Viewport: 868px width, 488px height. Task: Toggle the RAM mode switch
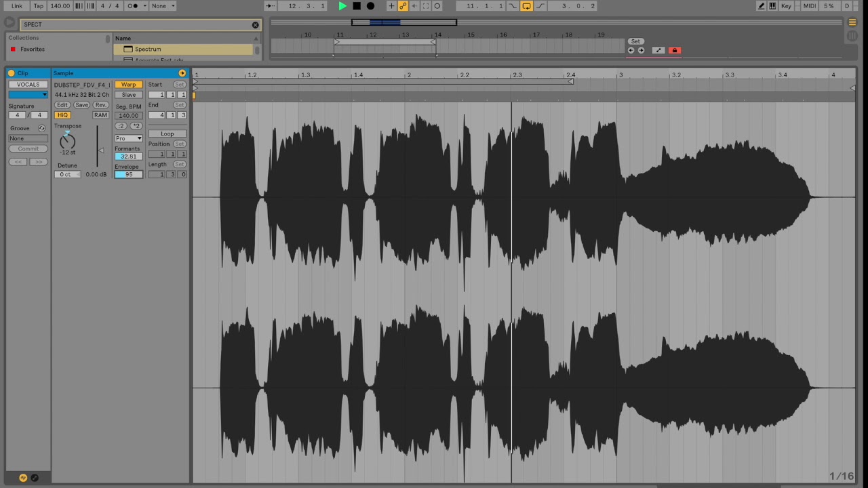[x=100, y=115]
